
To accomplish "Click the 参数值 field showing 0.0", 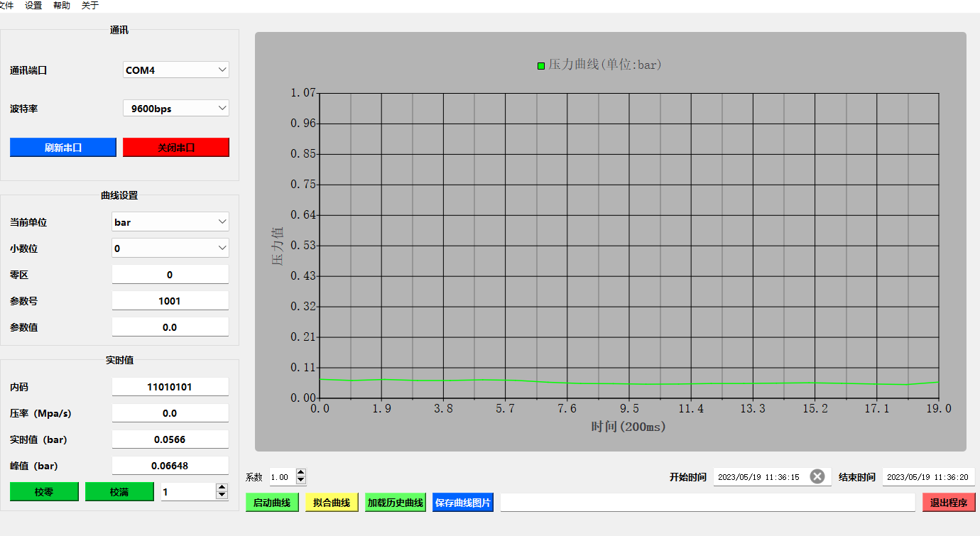I will (x=170, y=327).
